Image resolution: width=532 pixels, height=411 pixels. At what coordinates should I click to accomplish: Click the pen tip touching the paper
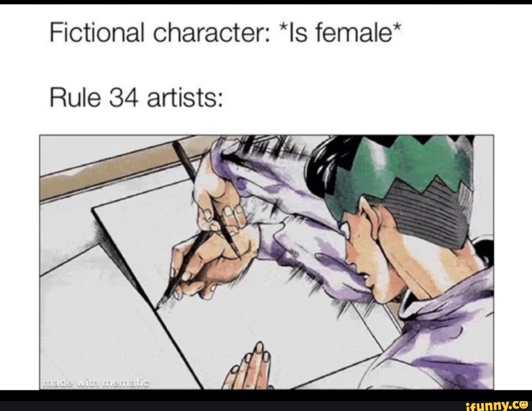[159, 305]
